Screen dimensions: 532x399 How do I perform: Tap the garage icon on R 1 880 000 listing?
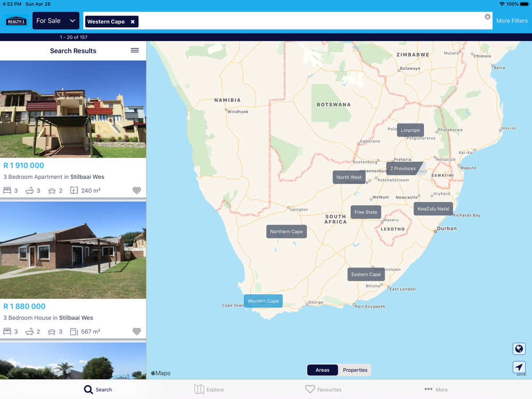point(52,331)
